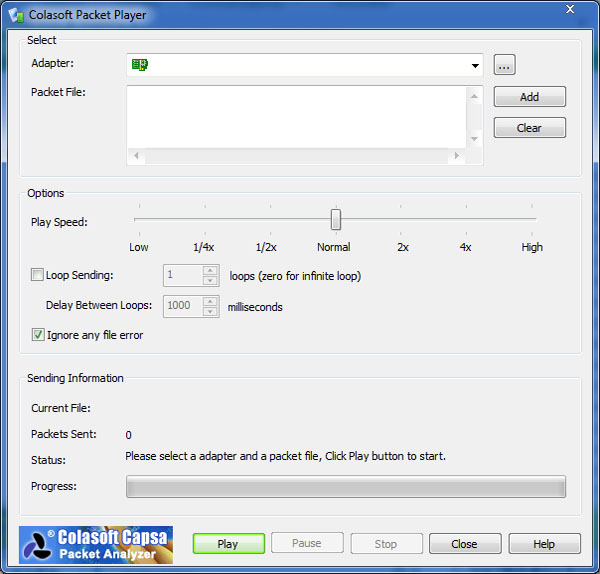Viewport: 600px width, 574px height.
Task: Open Help for Packet Player
Action: click(x=545, y=543)
